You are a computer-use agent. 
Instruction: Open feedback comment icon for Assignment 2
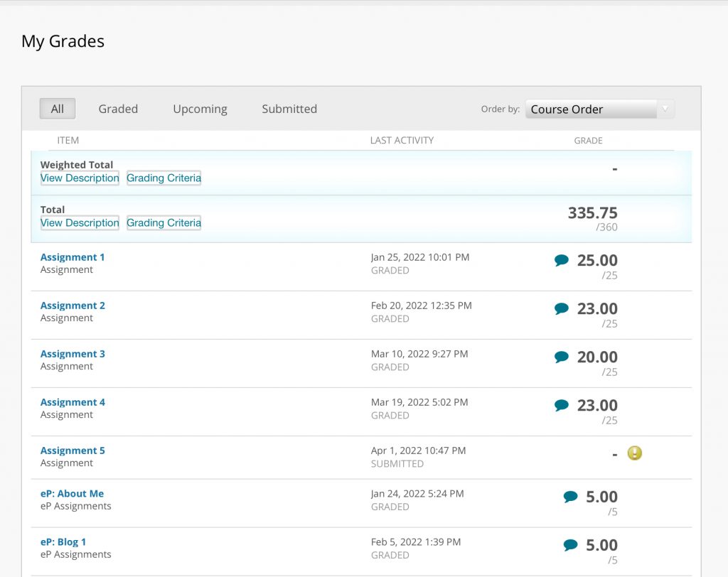(x=562, y=309)
